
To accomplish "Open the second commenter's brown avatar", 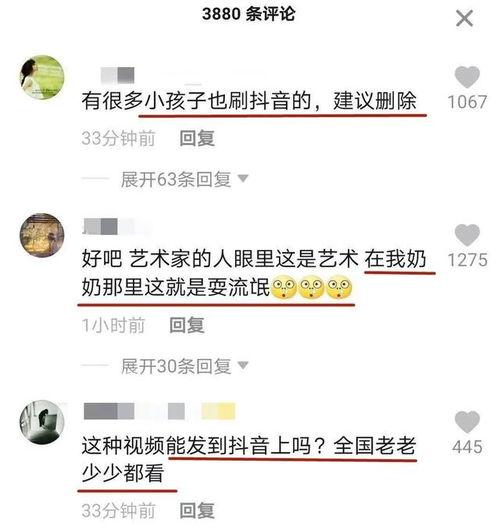I will [42, 235].
